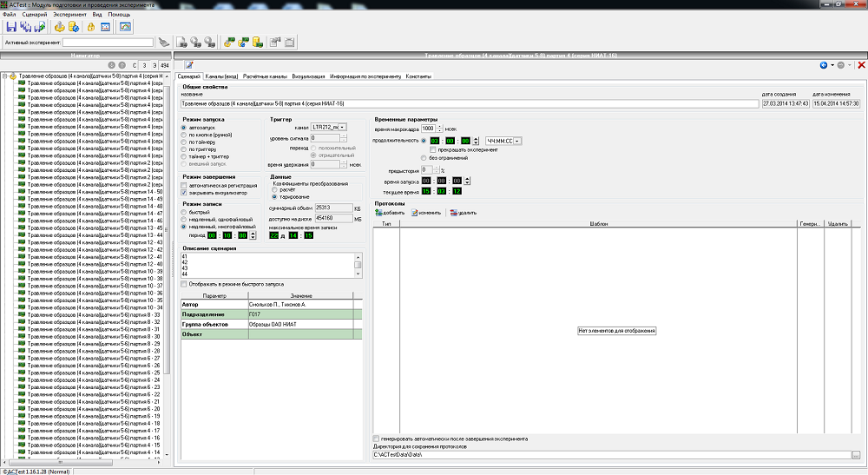Click the продолжительность time spinner
This screenshot has width=868, height=475.
click(476, 142)
